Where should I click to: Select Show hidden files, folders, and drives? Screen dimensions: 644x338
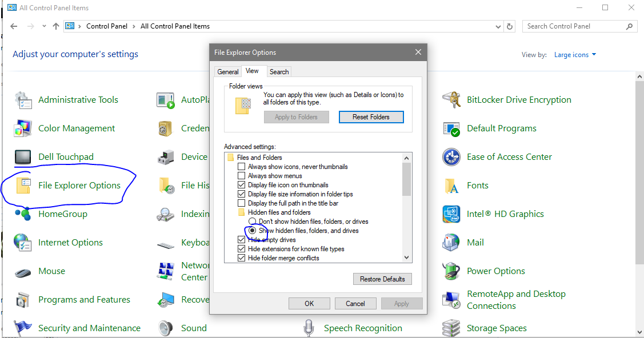[252, 231]
